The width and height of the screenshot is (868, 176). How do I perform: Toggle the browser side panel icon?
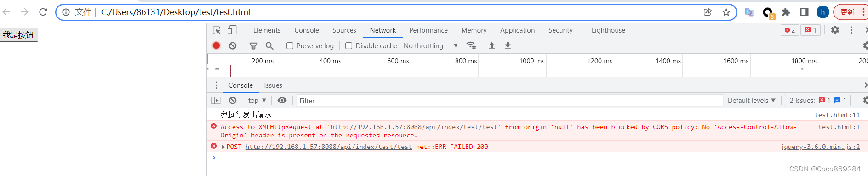[804, 12]
